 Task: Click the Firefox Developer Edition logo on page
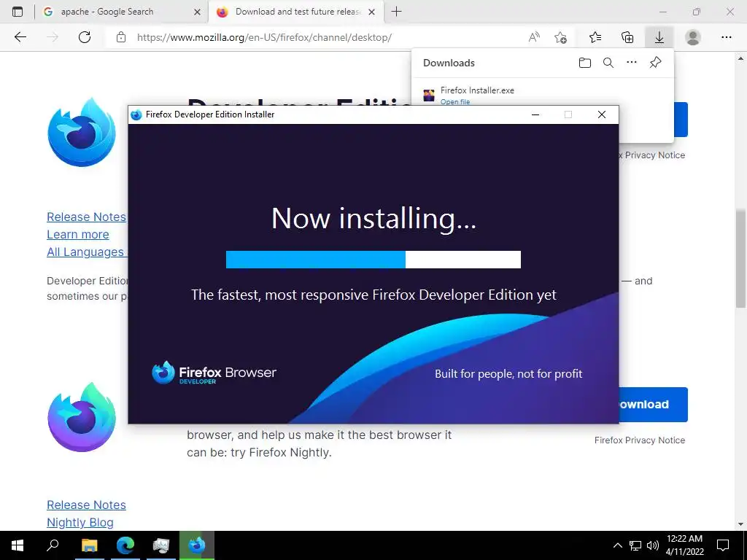(x=82, y=133)
